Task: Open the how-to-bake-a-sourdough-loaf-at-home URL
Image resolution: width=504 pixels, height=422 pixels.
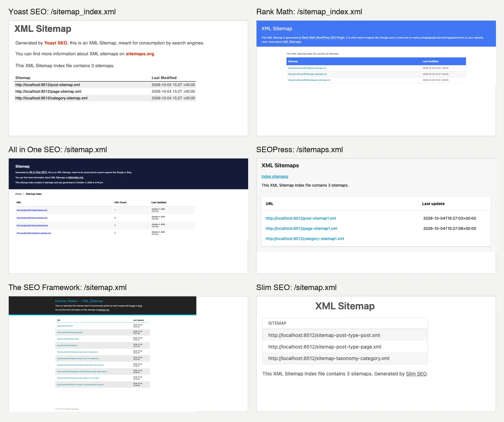Action: pyautogui.click(x=80, y=385)
